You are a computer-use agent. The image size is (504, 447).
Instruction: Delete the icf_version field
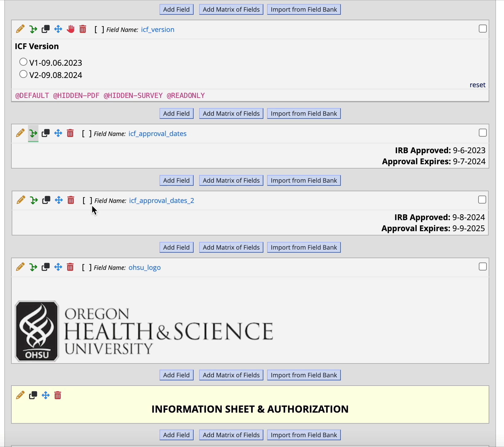[x=83, y=29]
